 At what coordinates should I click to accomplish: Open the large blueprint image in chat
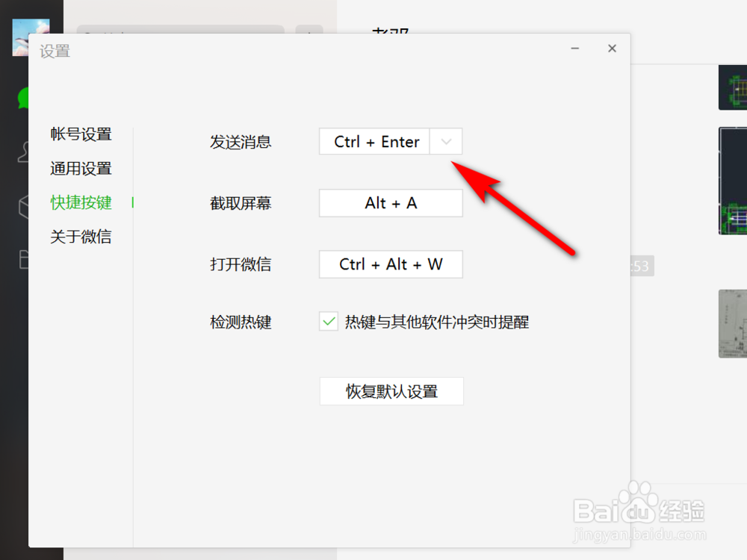[x=735, y=181]
